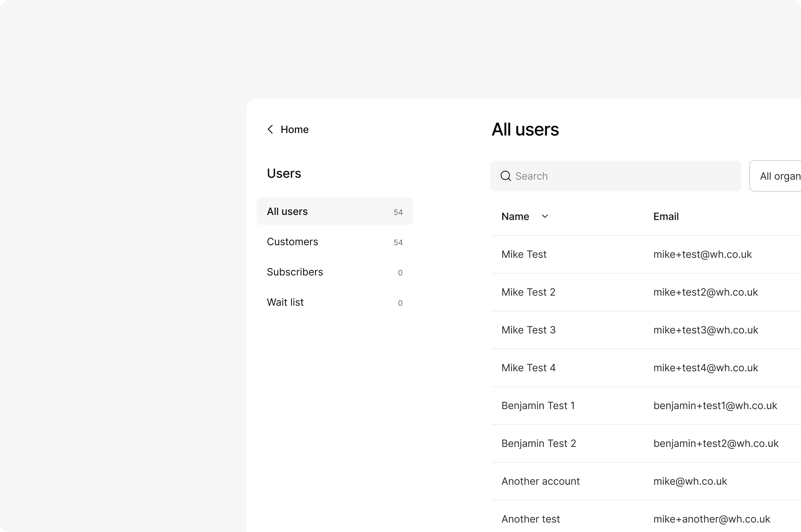801x532 pixels.
Task: Click the Email column header
Action: point(666,217)
